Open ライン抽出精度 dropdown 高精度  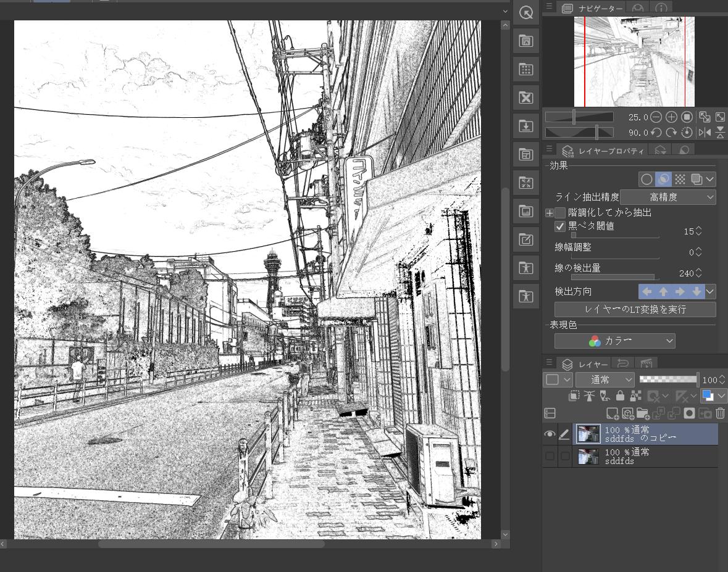pyautogui.click(x=668, y=197)
